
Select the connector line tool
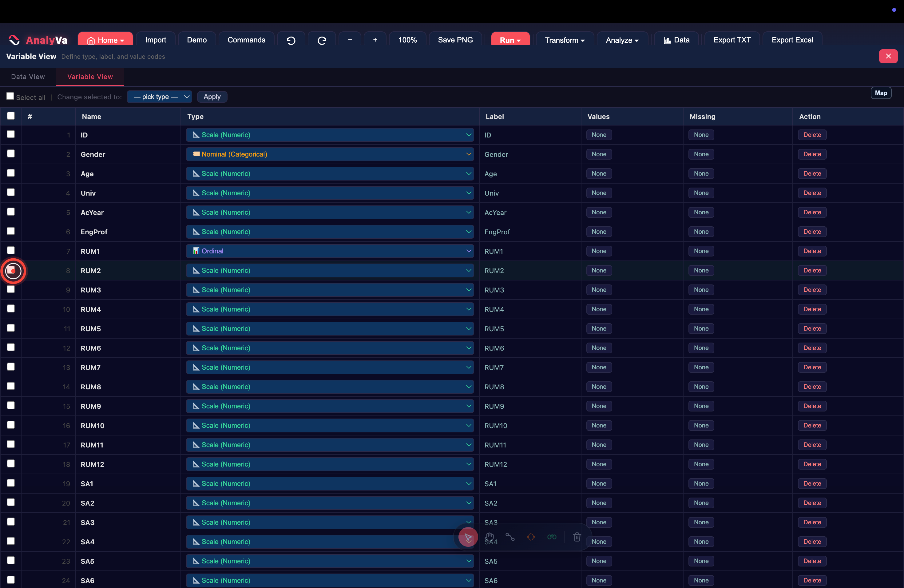click(x=510, y=537)
